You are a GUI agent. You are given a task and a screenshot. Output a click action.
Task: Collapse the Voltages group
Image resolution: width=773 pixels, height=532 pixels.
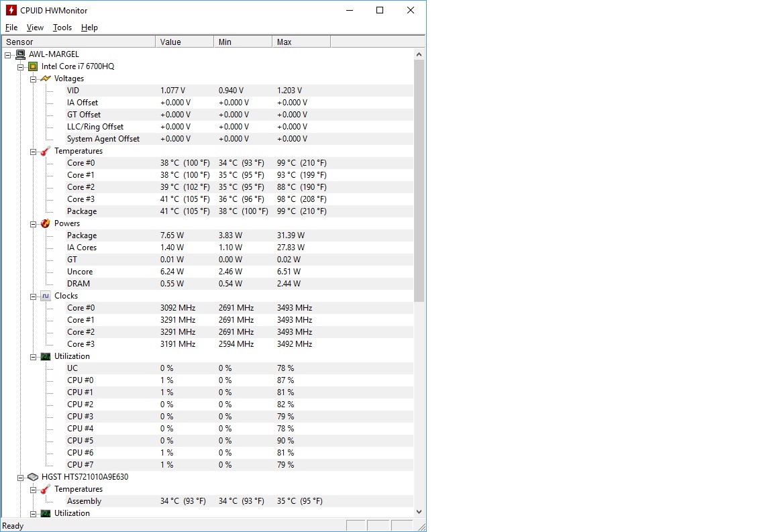point(34,79)
